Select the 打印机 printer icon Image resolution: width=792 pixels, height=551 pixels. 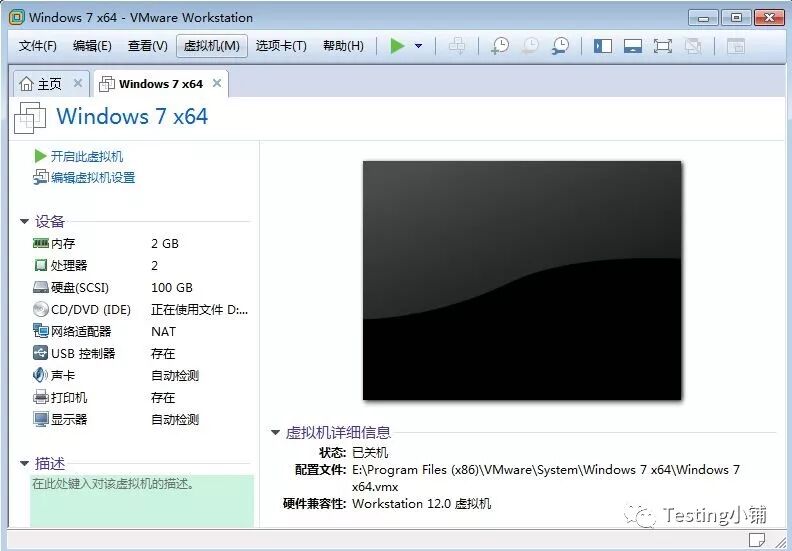pos(40,397)
